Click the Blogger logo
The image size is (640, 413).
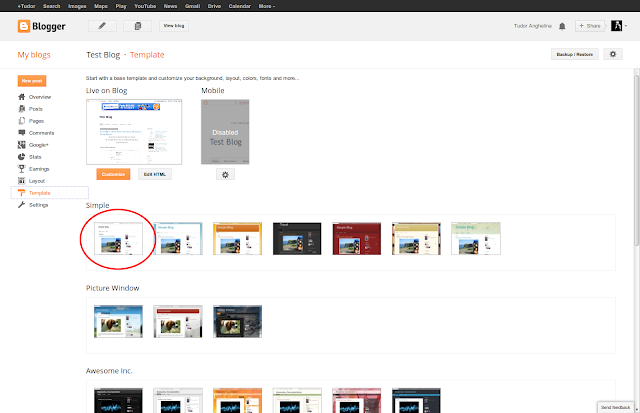click(x=42, y=26)
